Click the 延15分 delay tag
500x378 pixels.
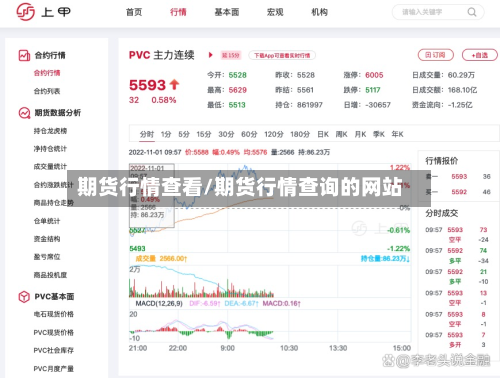(231, 55)
